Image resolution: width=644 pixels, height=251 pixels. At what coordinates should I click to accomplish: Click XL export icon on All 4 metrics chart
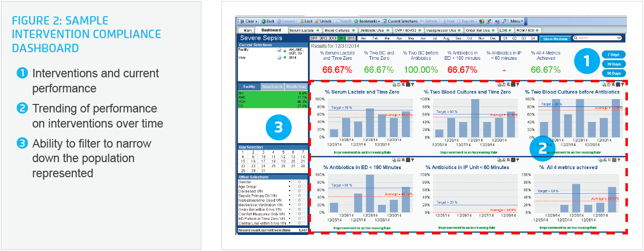[x=609, y=160]
